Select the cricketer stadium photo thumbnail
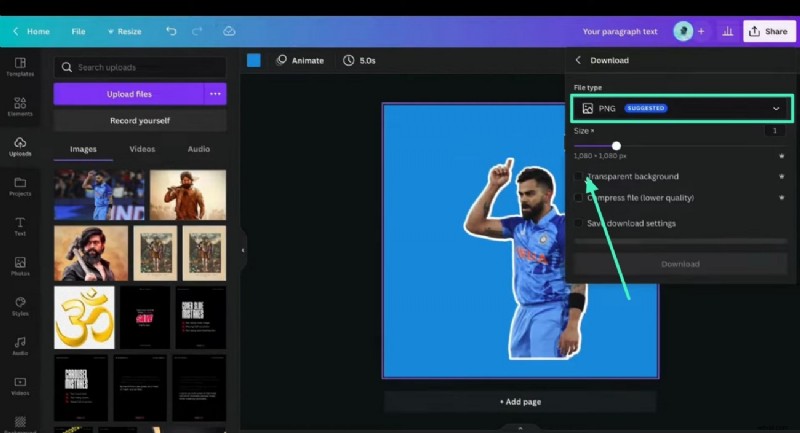800x433 pixels. tap(99, 195)
